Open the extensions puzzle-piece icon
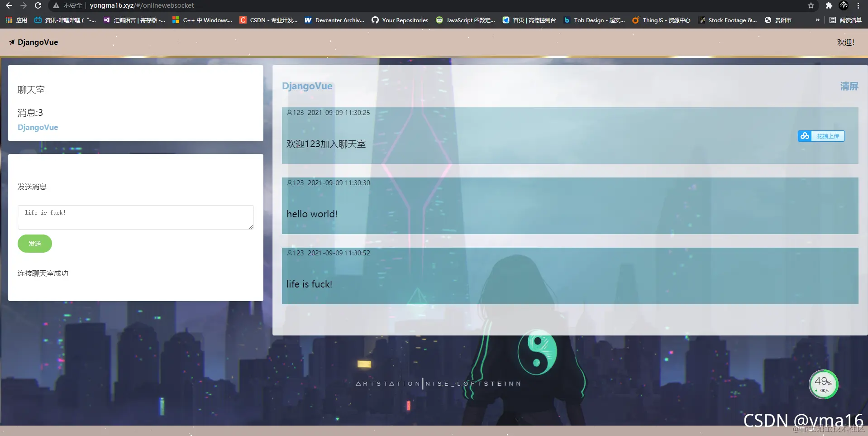868x436 pixels. coord(829,5)
